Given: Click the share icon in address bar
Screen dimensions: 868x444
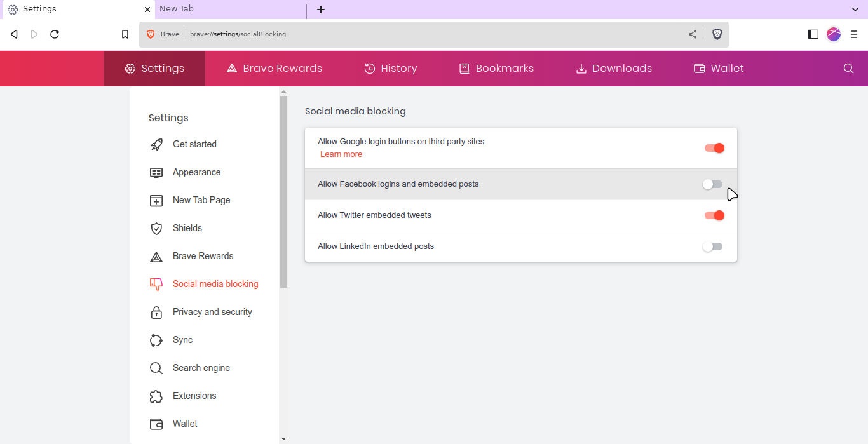Looking at the screenshot, I should [693, 34].
